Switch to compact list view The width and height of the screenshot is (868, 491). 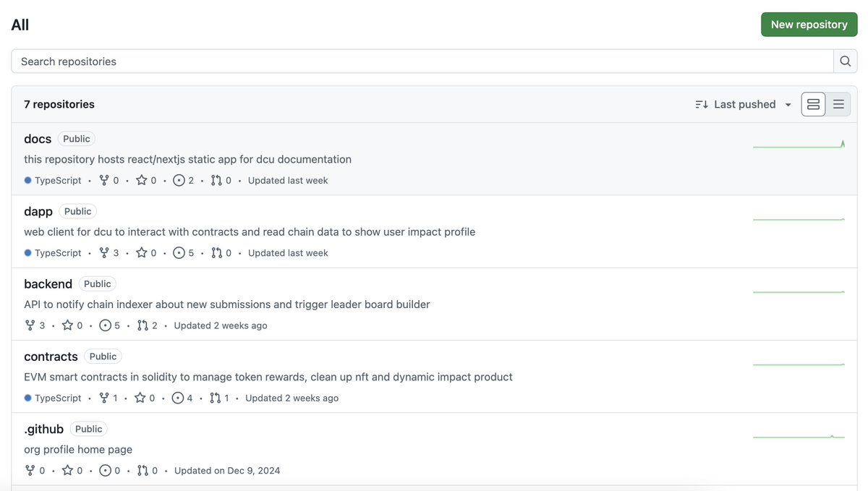pyautogui.click(x=838, y=104)
